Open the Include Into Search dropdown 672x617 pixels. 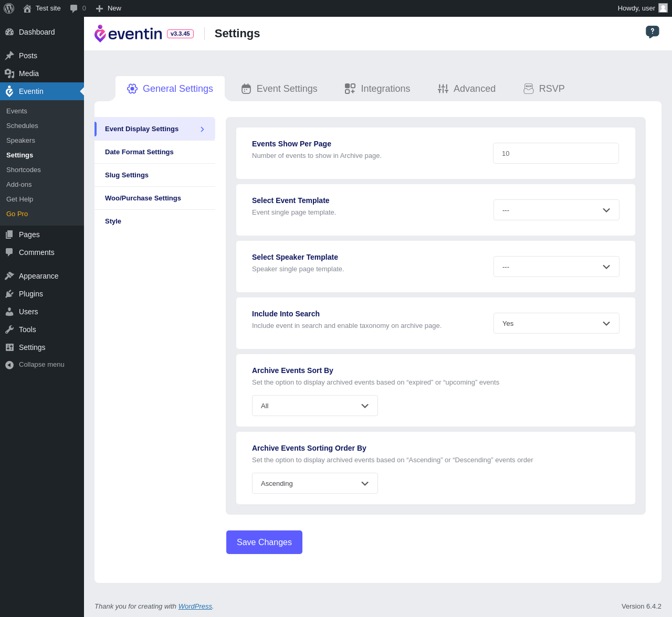(556, 323)
